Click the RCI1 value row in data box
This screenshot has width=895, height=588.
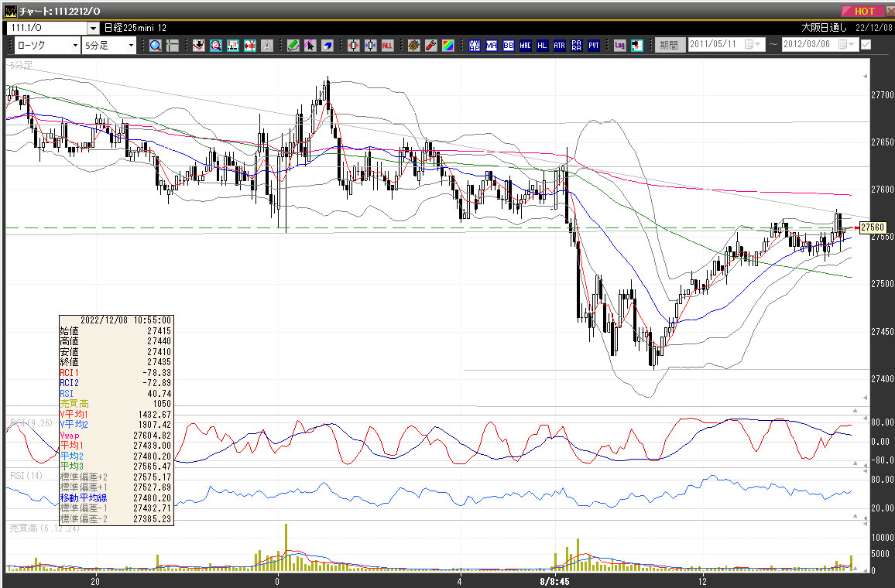116,372
